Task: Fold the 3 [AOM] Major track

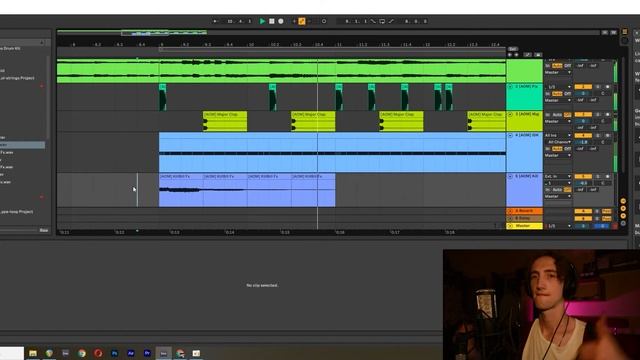Action: [x=510, y=114]
